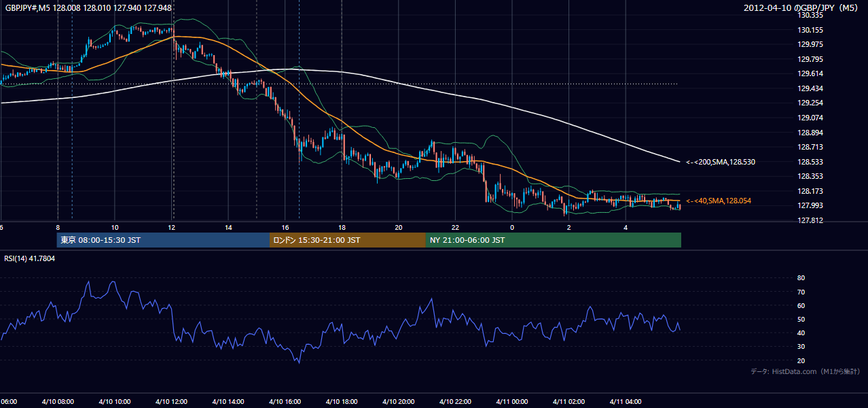Click the 4/10 10:00 time axis label
The height and width of the screenshot is (408, 868).
(114, 402)
